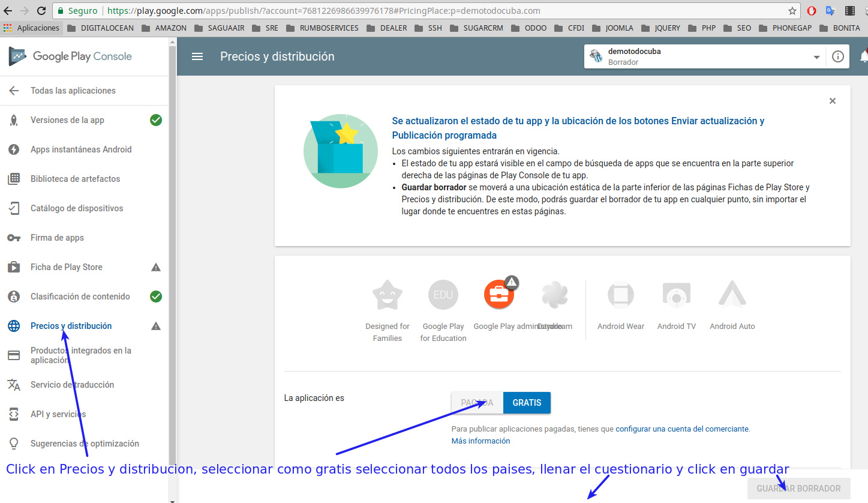Close the update announcement banner
This screenshot has width=868, height=503.
[833, 101]
